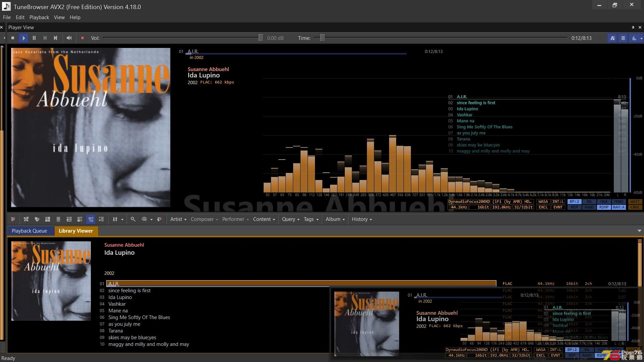The width and height of the screenshot is (644, 362).
Task: Open the File menu
Action: (7, 17)
